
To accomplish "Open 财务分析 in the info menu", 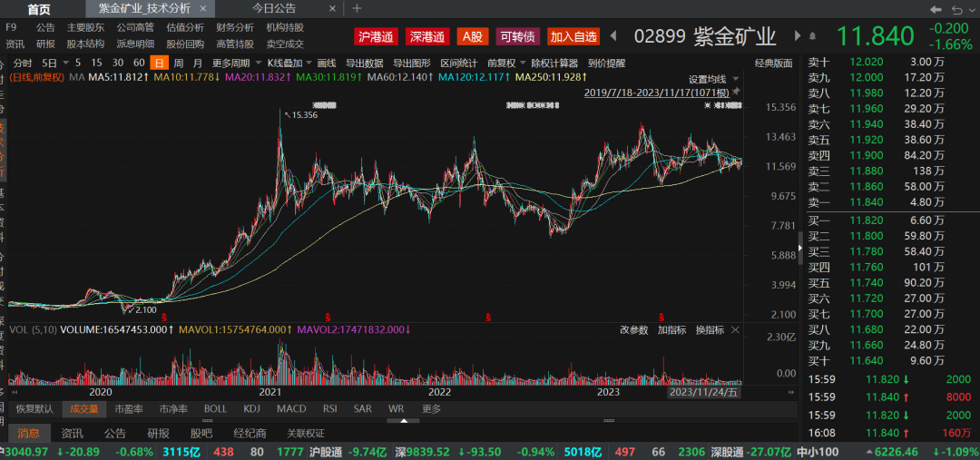I will coord(235,27).
